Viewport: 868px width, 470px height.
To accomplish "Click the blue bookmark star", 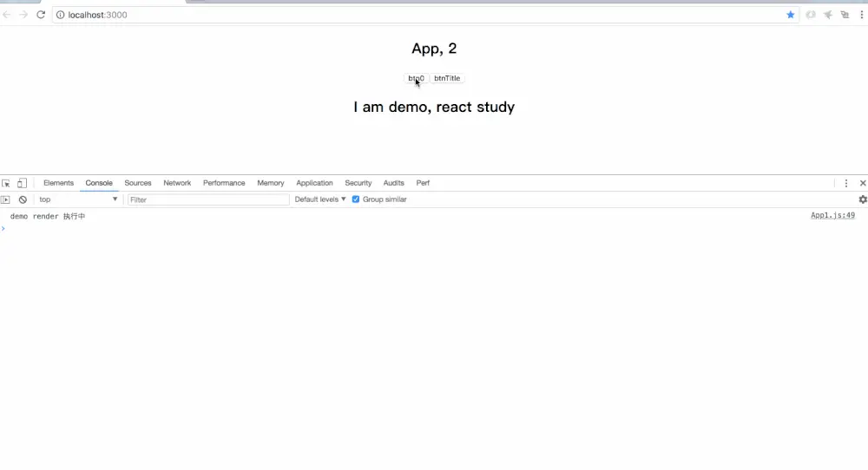I will point(791,15).
